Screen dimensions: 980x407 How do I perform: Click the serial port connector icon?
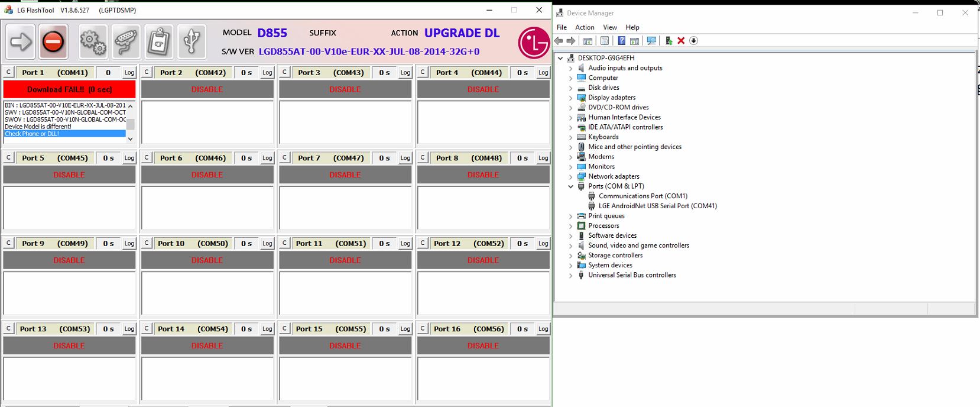pyautogui.click(x=126, y=42)
